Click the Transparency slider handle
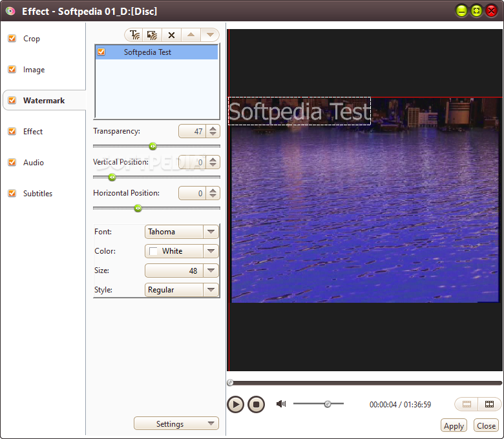Image resolution: width=504 pixels, height=439 pixels. click(x=153, y=147)
